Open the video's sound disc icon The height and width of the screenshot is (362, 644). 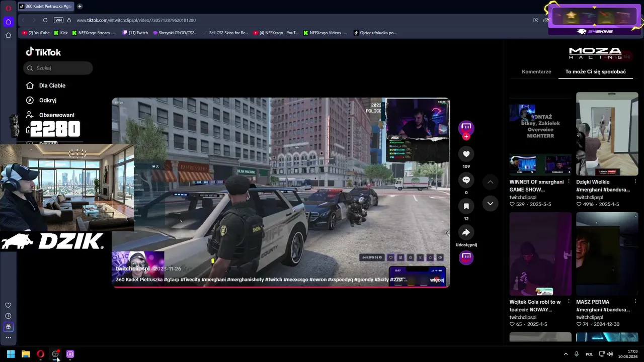click(466, 257)
